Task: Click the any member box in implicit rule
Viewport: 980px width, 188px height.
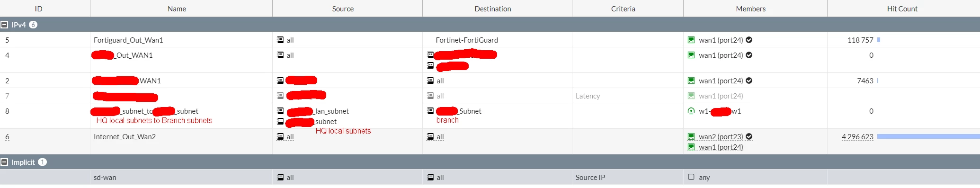Action: (x=691, y=177)
